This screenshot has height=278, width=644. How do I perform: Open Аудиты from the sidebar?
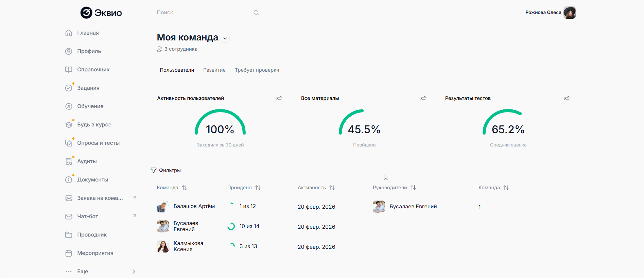(x=87, y=161)
